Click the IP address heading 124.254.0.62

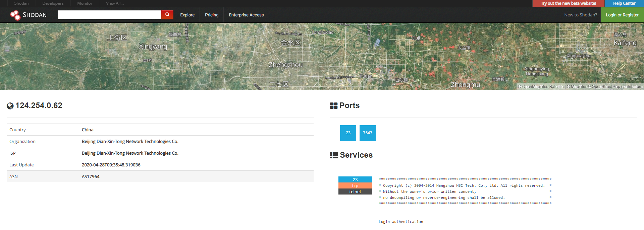pos(39,105)
